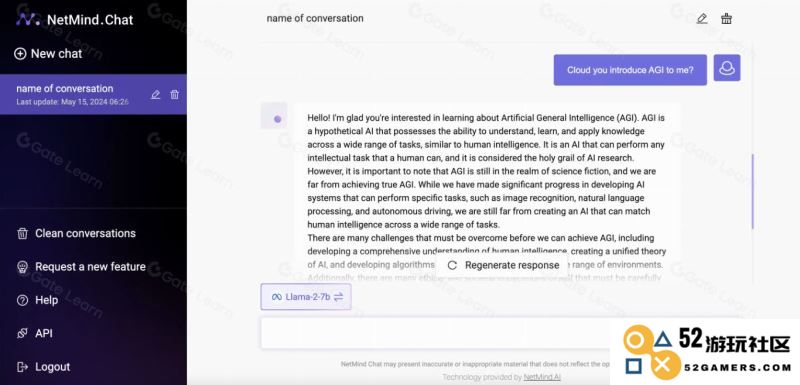
Task: Click Regenerate response button
Action: tap(503, 265)
